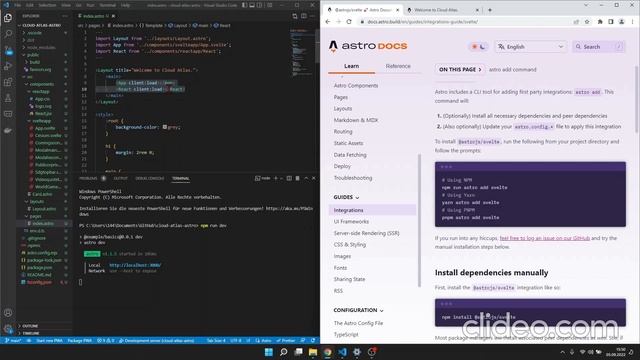Open the Docker whale icon in activity bar
The width and height of the screenshot is (640, 360).
(x=8, y=130)
